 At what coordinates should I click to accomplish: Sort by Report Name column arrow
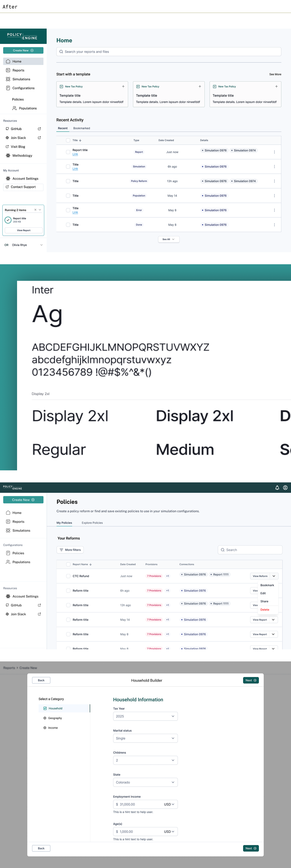(91, 564)
